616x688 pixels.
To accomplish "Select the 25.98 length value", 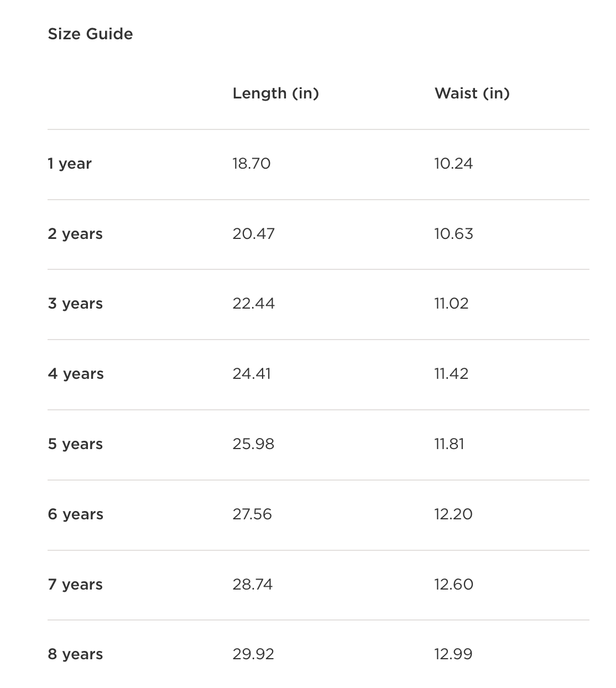I will pos(253,444).
